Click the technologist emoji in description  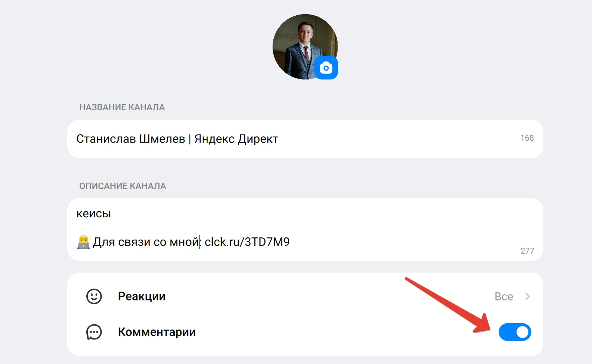(x=83, y=242)
